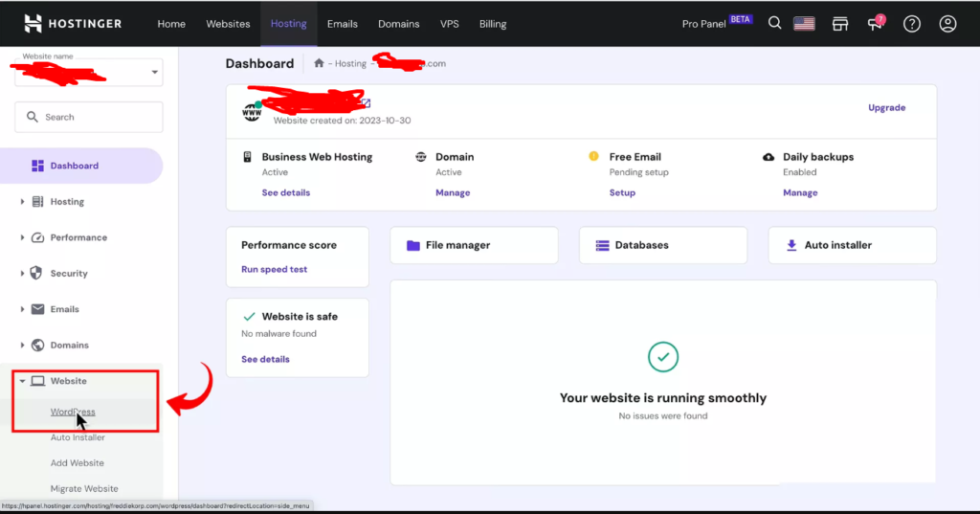Open the Website name dropdown
980x514 pixels.
pyautogui.click(x=89, y=72)
